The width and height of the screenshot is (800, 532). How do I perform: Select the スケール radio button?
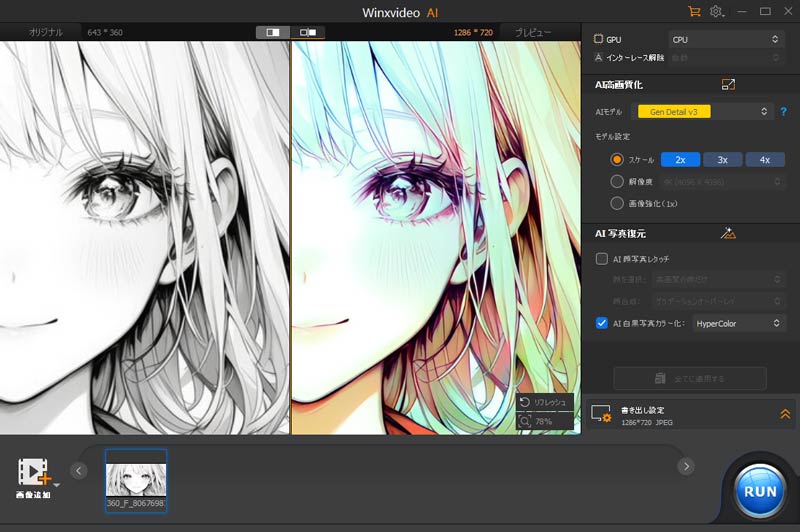pyautogui.click(x=617, y=159)
